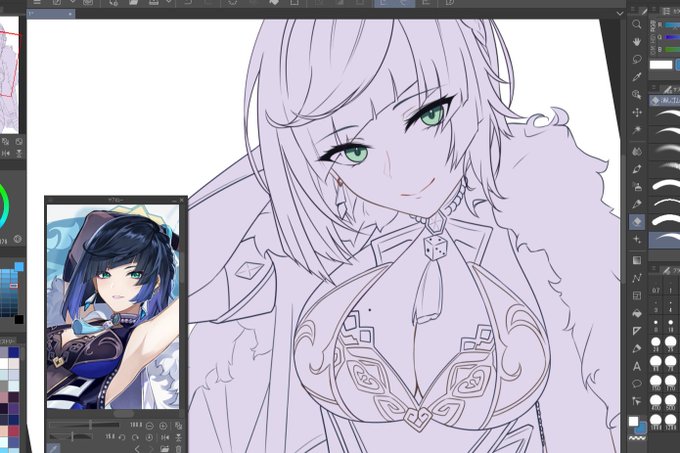The image size is (680, 453).
Task: Fit Sub View image to window
Action: click(178, 426)
